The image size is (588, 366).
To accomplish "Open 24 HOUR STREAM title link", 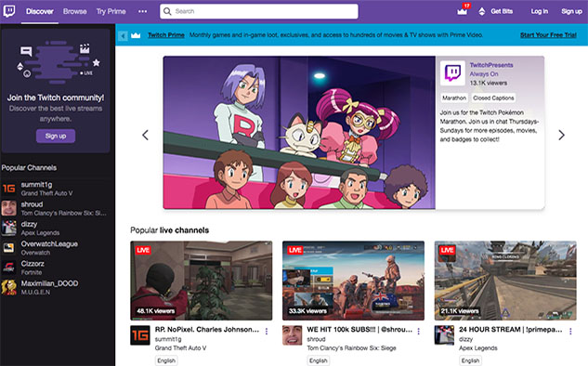I will click(511, 329).
